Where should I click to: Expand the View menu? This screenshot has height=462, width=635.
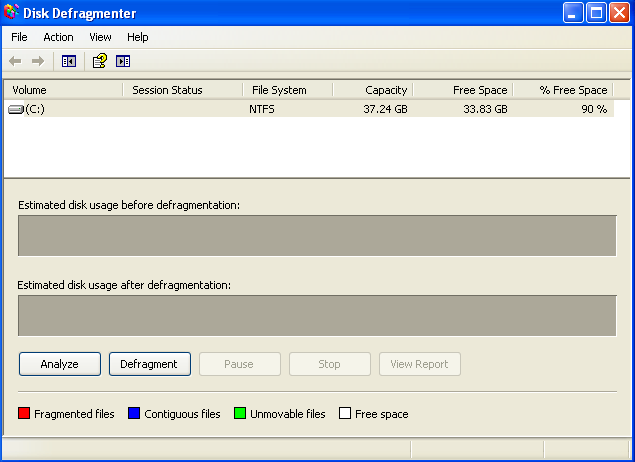pyautogui.click(x=100, y=37)
